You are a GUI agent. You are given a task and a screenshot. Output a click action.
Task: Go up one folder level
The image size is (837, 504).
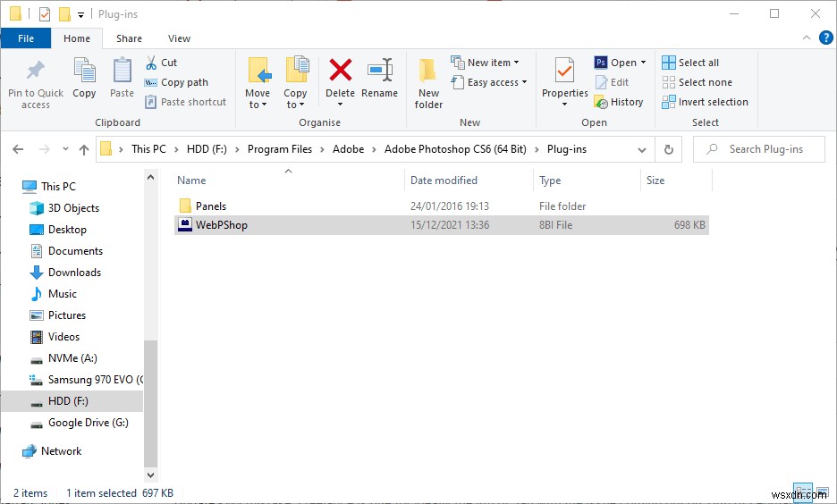[84, 149]
